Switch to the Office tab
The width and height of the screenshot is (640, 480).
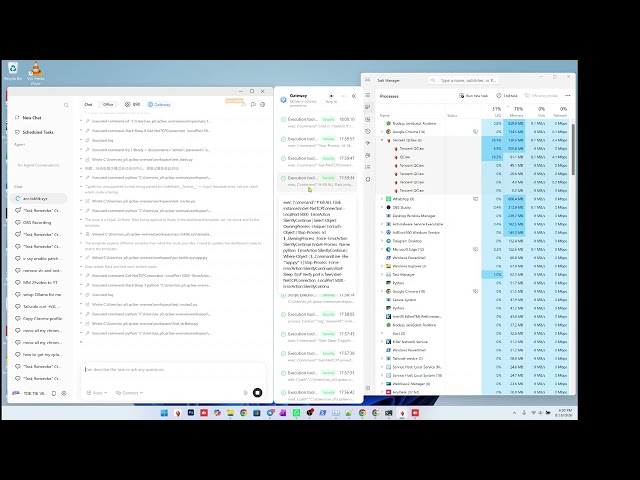(108, 104)
